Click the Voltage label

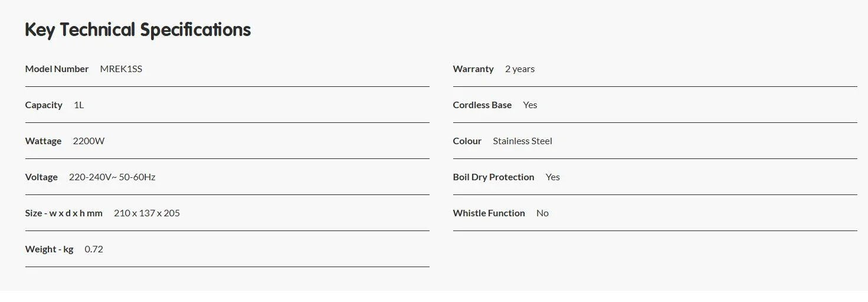[41, 177]
